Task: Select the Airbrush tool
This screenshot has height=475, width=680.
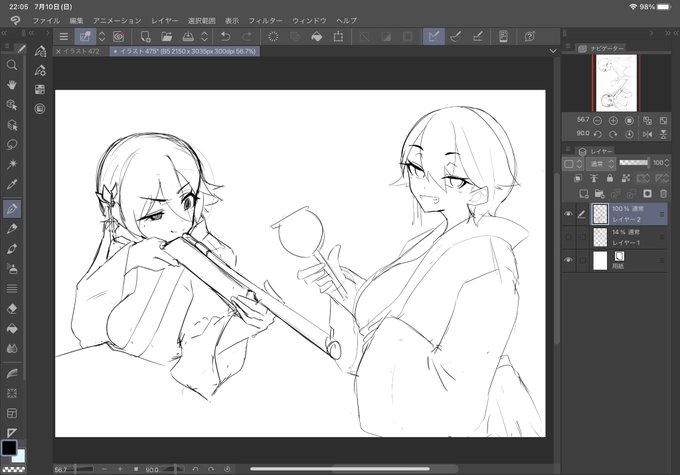Action: tap(12, 269)
